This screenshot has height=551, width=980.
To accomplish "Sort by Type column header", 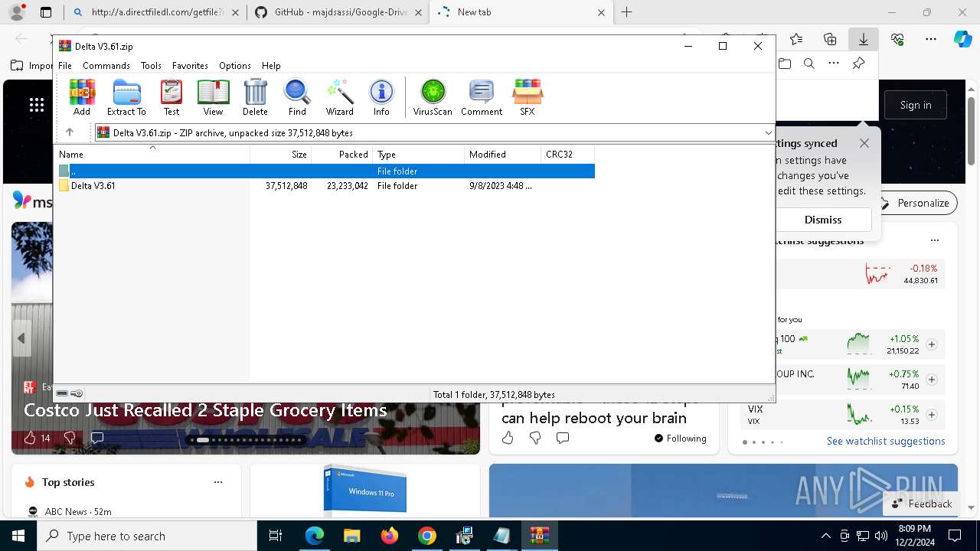I will (x=419, y=155).
